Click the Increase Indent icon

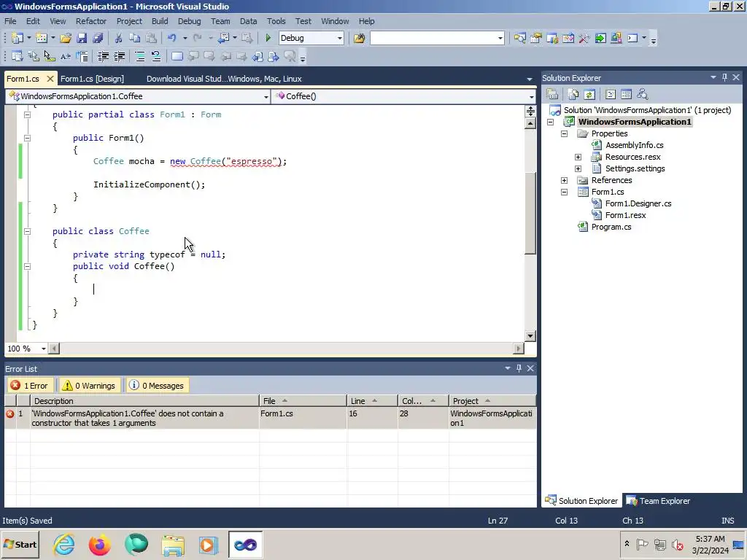(119, 57)
